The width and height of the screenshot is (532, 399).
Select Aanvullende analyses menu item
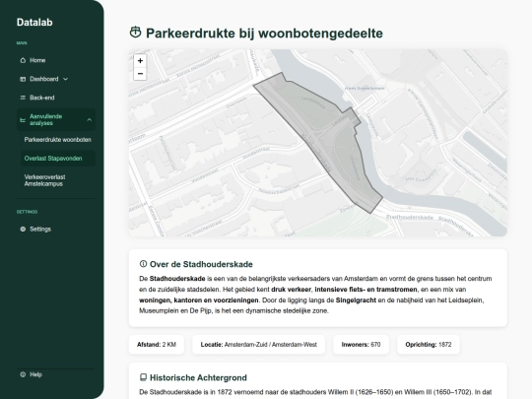tap(56, 120)
